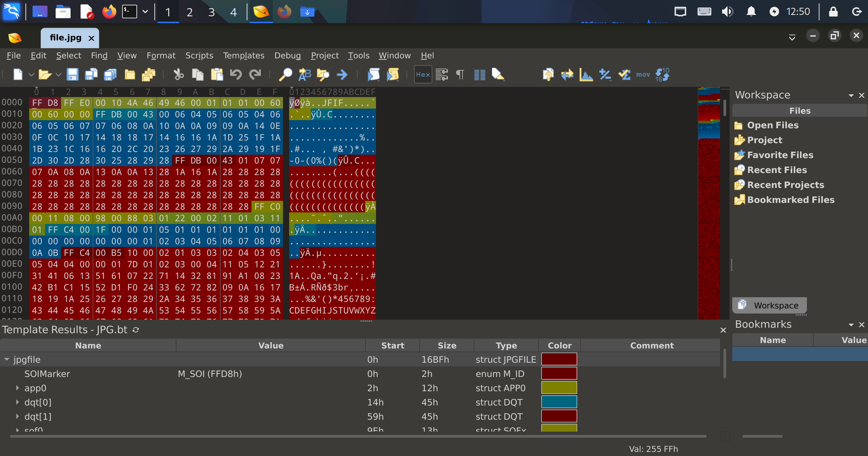
Task: Toggle Hex edit-as mode button
Action: point(423,74)
